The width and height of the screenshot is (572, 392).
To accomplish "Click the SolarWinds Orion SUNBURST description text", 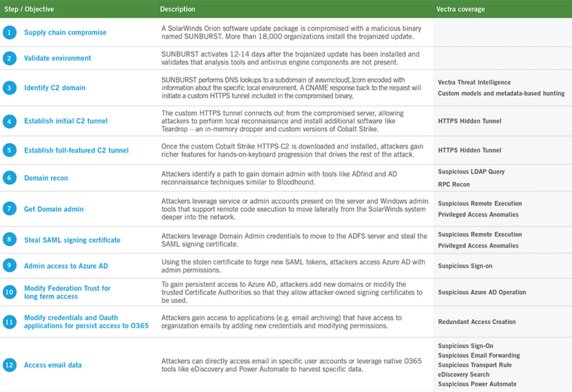I will 291,32.
